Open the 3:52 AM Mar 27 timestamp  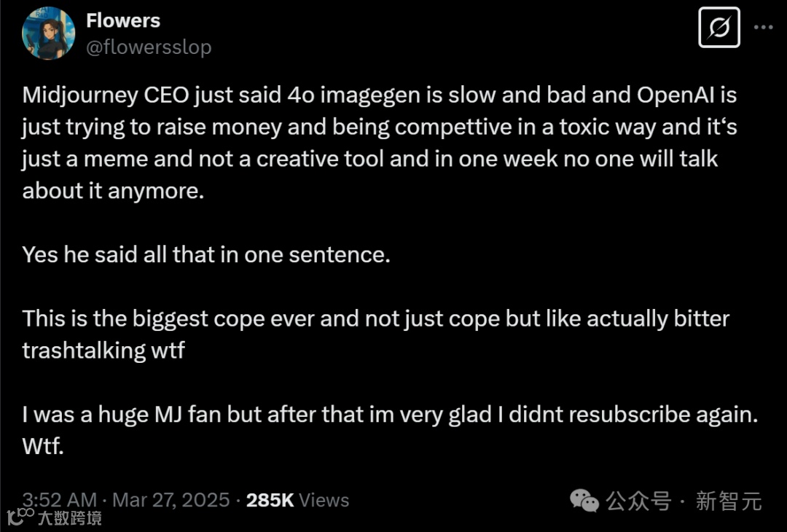coord(126,500)
